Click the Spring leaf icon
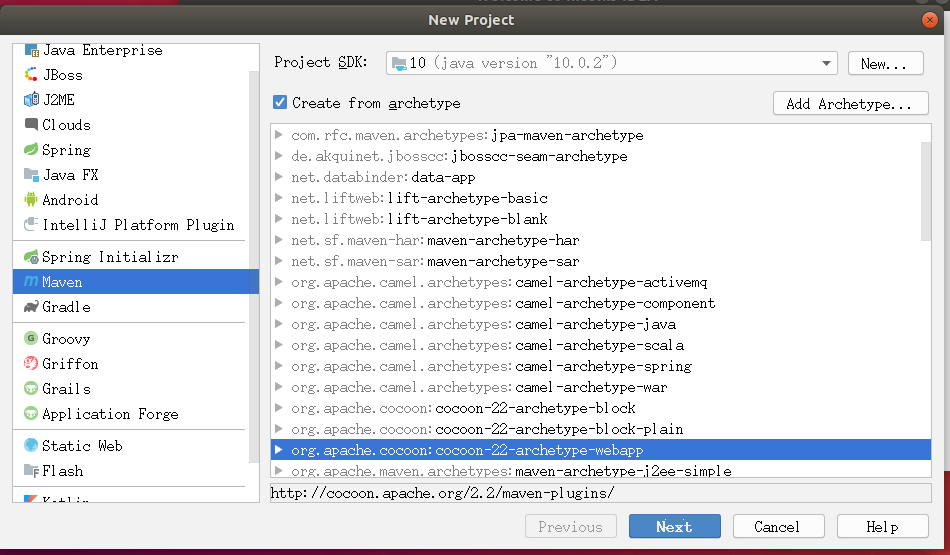This screenshot has height=555, width=950. pos(31,150)
